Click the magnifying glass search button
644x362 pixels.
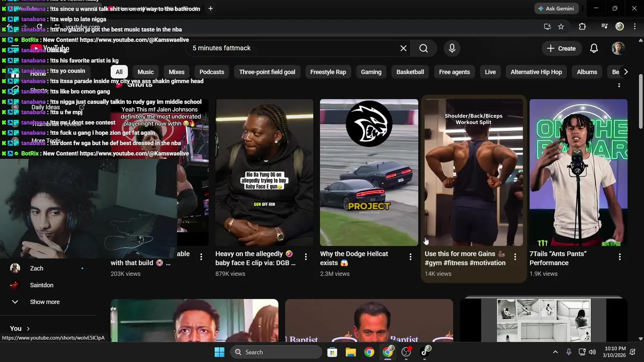424,48
